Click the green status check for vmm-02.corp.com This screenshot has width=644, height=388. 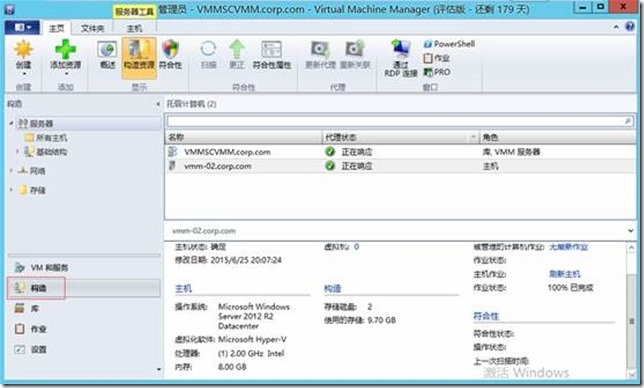(330, 166)
